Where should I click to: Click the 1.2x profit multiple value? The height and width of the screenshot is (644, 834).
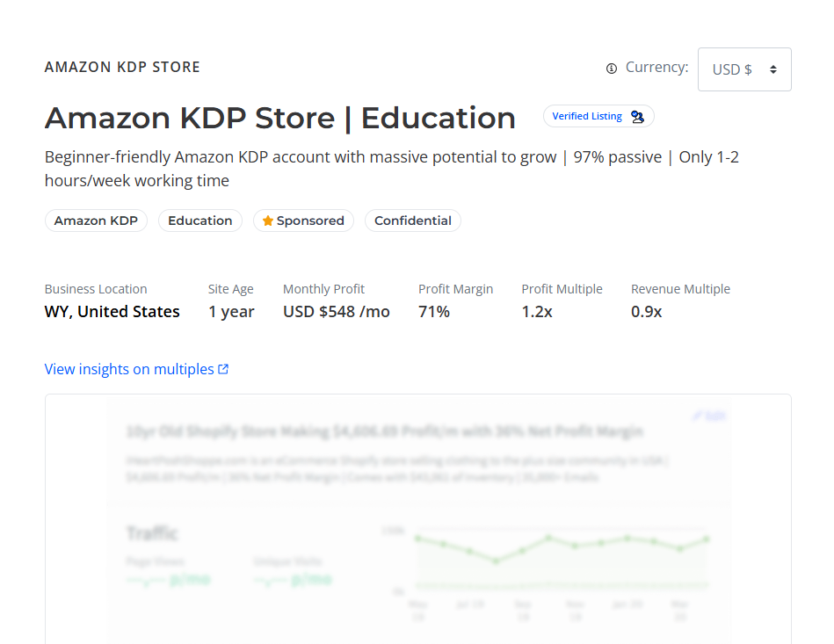(537, 312)
